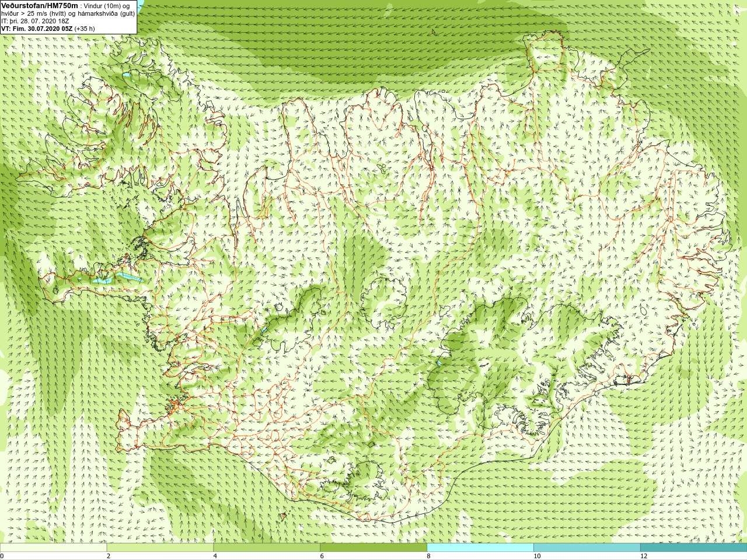Click the legend scale label '12'

pos(644,556)
